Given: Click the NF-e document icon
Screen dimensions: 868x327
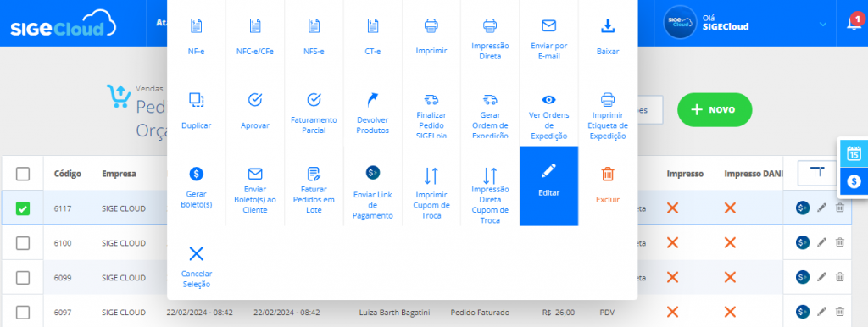Looking at the screenshot, I should click(196, 25).
